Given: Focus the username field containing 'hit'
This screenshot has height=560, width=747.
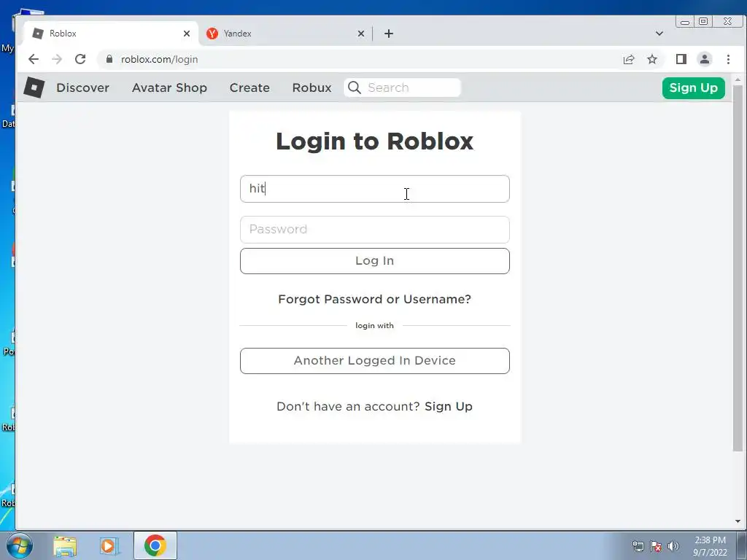Looking at the screenshot, I should pyautogui.click(x=375, y=189).
